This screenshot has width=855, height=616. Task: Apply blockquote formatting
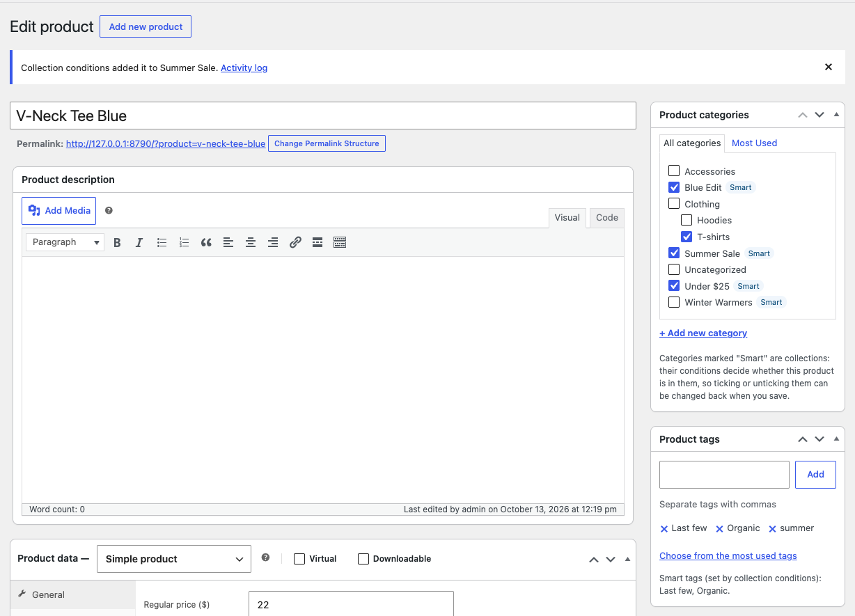pyautogui.click(x=206, y=242)
